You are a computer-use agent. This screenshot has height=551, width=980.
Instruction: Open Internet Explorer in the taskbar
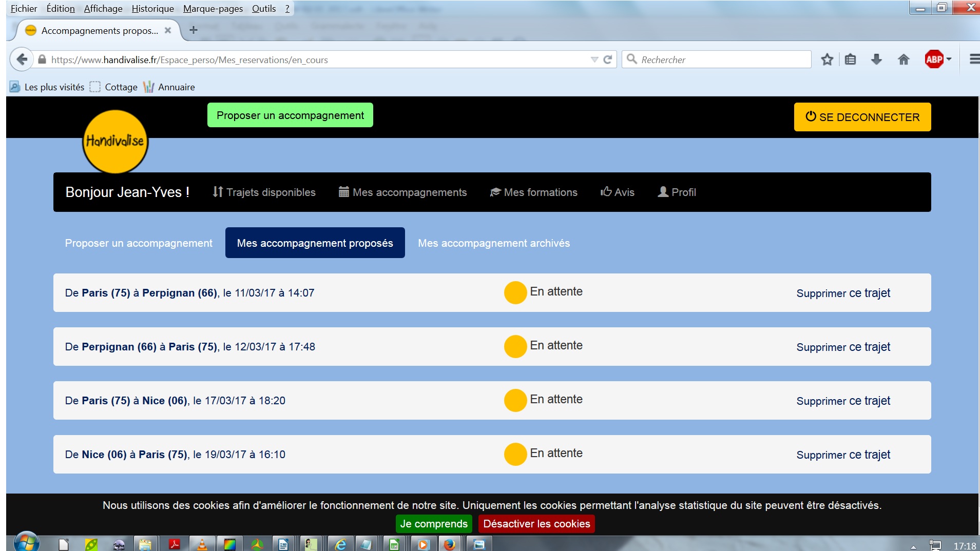click(x=340, y=544)
